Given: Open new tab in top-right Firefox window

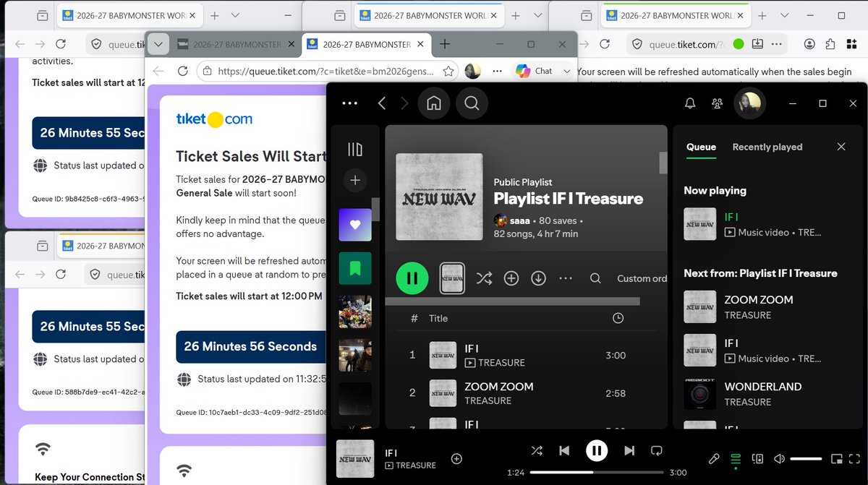Looking at the screenshot, I should [x=762, y=15].
